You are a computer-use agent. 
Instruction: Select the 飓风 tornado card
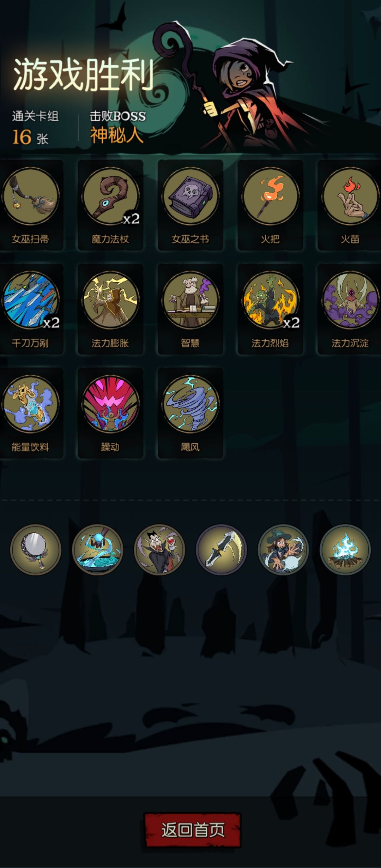click(190, 413)
